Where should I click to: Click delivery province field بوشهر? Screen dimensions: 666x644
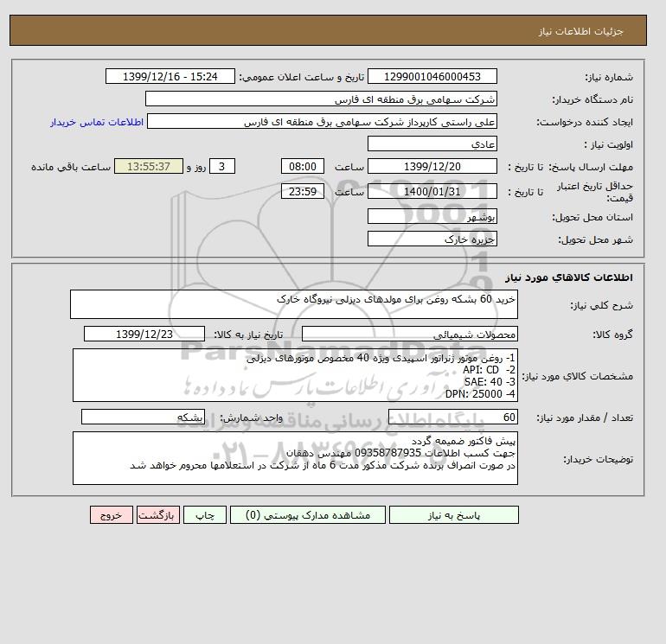click(x=432, y=216)
